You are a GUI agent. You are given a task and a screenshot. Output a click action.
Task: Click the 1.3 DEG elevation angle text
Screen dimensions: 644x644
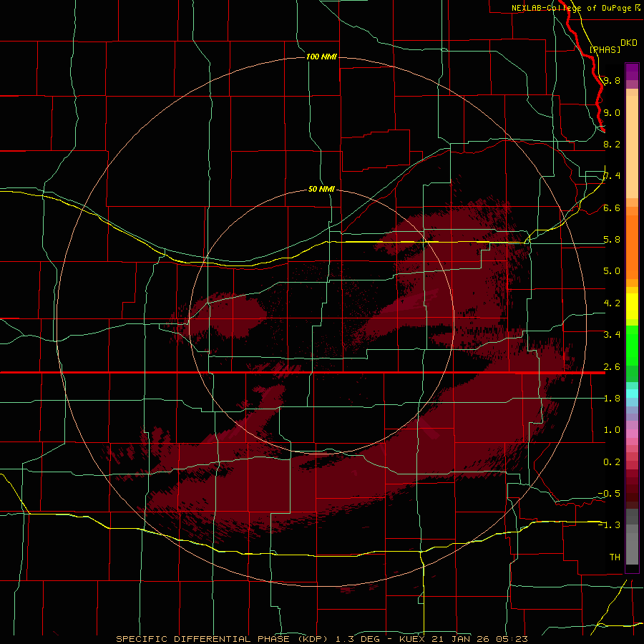click(358, 639)
